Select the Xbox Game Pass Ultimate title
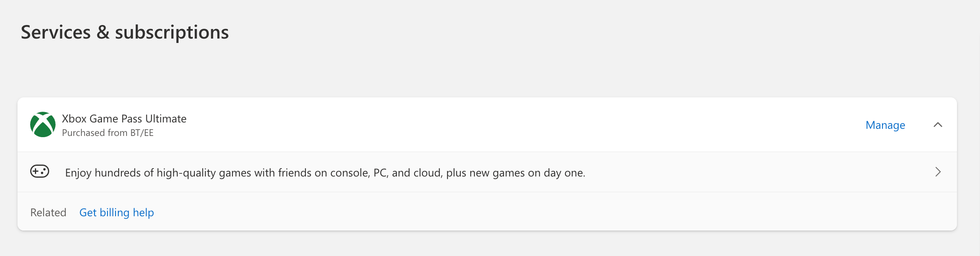Screen dimensions: 980x256 [x=124, y=118]
